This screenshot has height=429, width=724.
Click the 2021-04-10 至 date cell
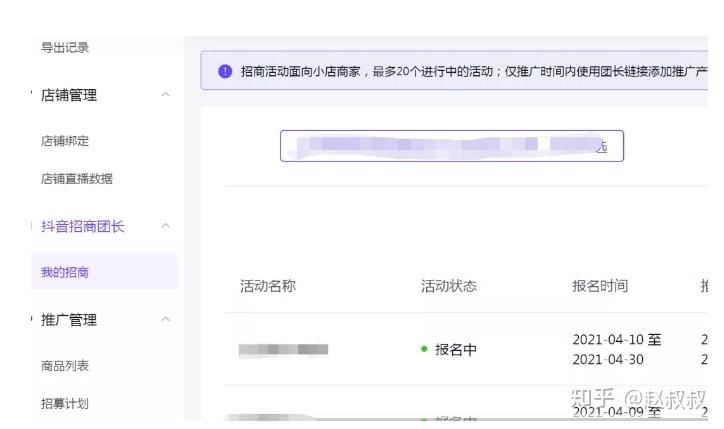point(617,340)
